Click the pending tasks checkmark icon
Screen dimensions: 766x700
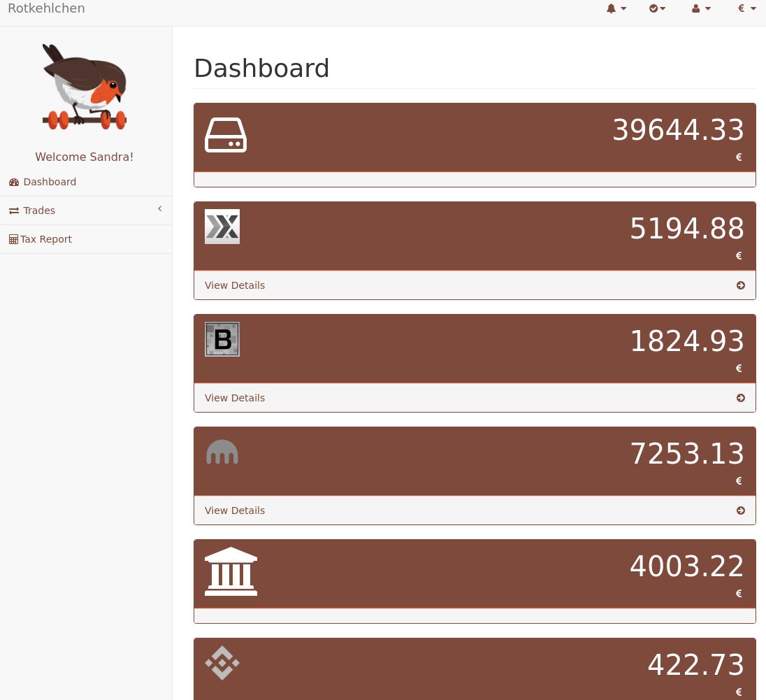(x=653, y=8)
